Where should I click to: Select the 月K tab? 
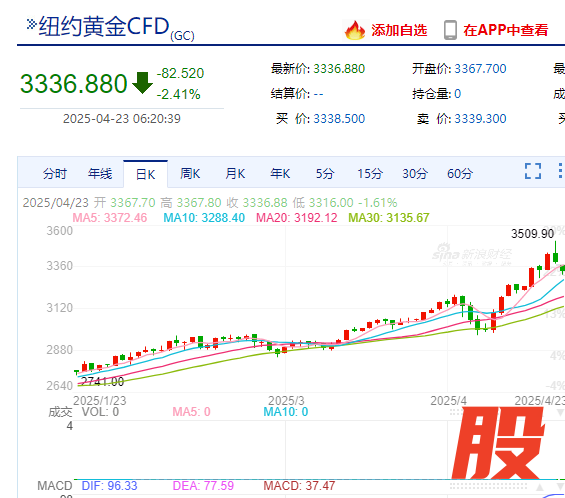235,174
